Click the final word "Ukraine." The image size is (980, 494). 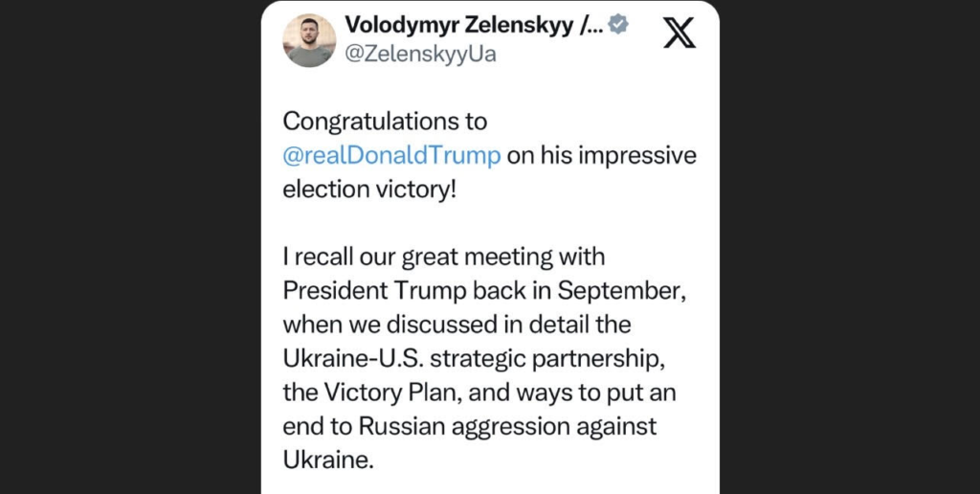tap(328, 459)
